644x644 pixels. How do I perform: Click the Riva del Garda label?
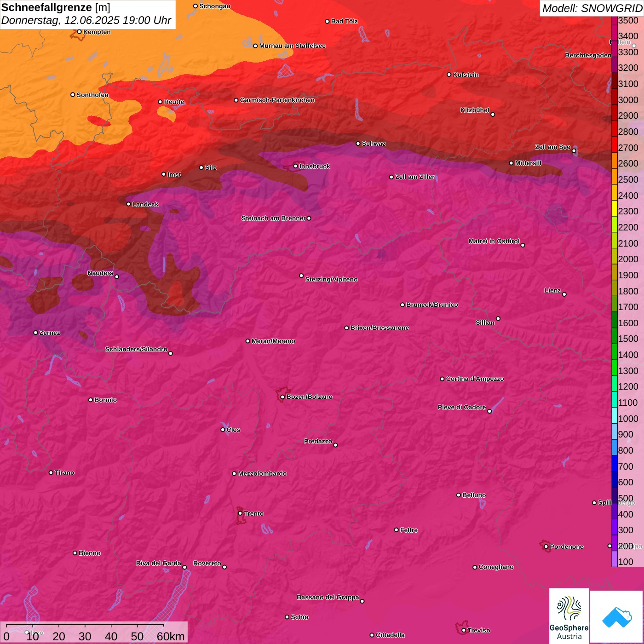click(x=159, y=563)
